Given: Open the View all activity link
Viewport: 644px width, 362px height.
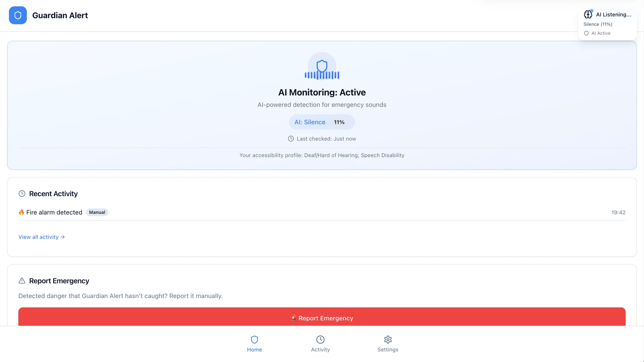Looking at the screenshot, I should 42,237.
